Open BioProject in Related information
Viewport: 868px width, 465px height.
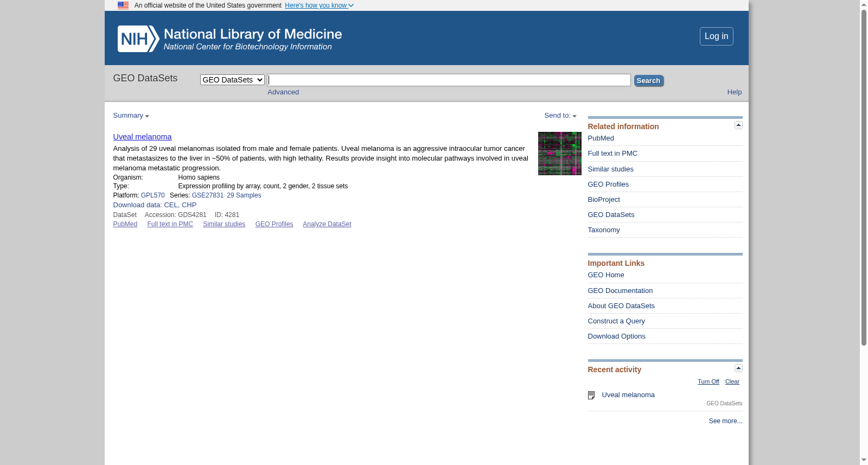click(603, 200)
